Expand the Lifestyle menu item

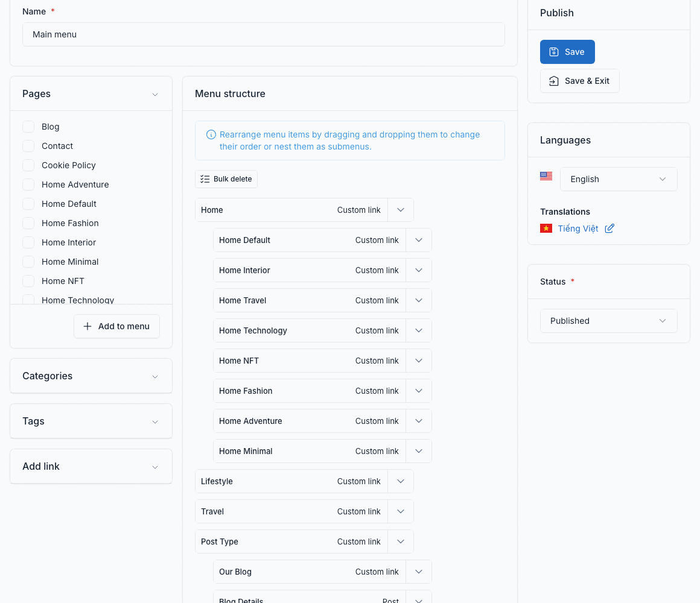click(x=401, y=481)
